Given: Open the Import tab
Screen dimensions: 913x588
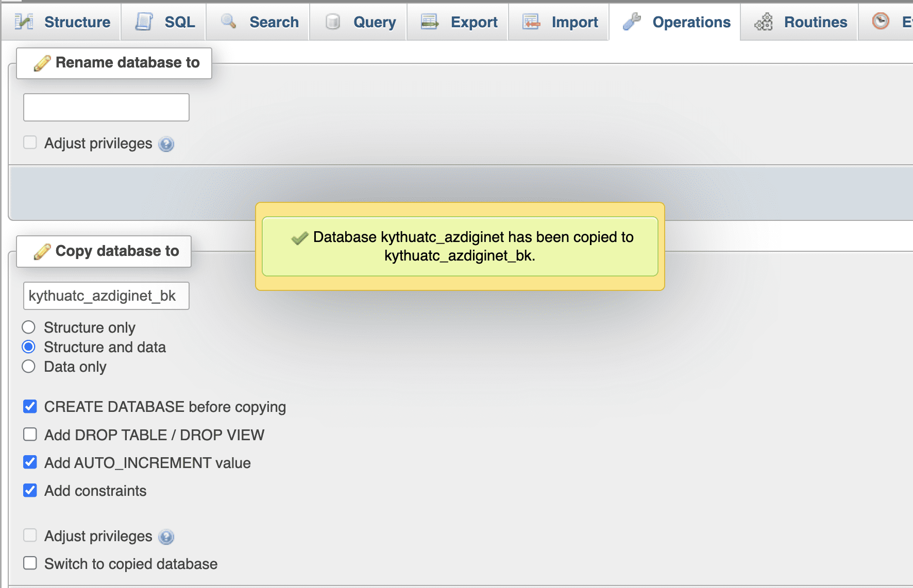Looking at the screenshot, I should coord(558,22).
